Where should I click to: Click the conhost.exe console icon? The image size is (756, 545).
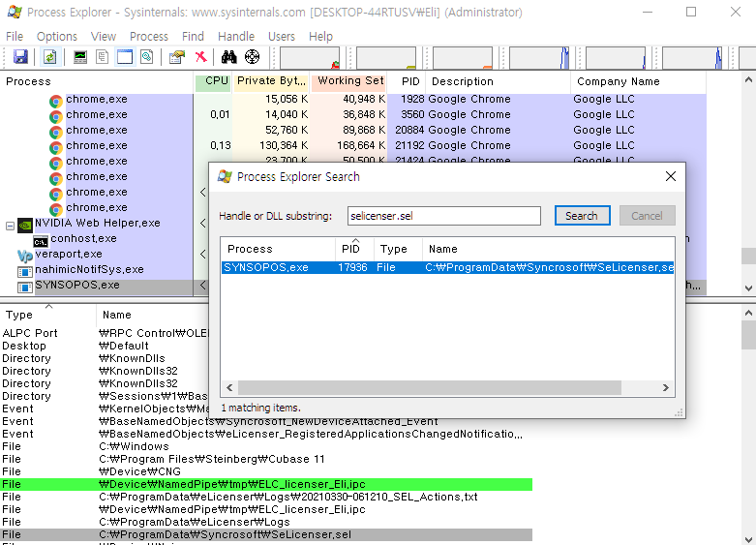41,241
